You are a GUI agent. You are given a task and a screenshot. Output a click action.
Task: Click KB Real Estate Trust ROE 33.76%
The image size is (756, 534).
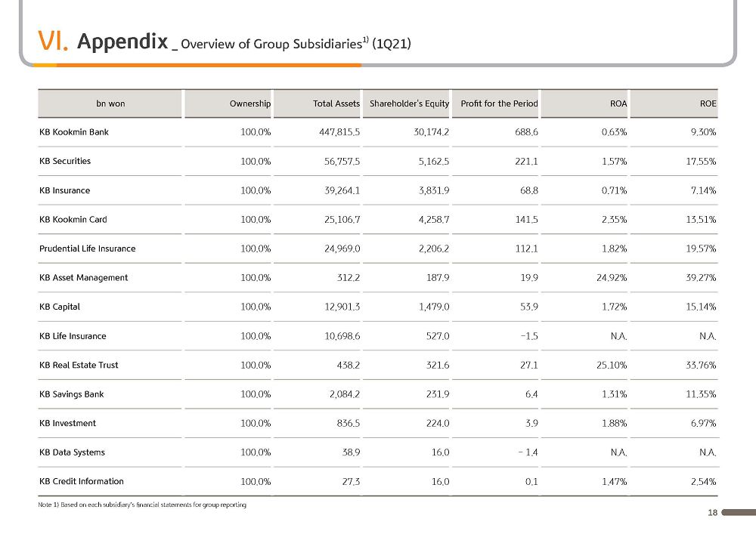(701, 365)
